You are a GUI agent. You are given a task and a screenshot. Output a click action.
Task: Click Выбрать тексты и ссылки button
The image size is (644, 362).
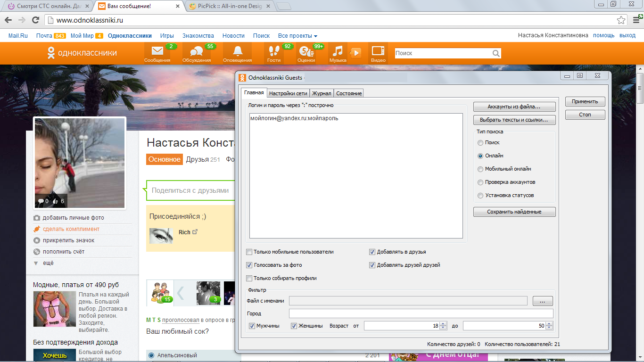coord(514,120)
